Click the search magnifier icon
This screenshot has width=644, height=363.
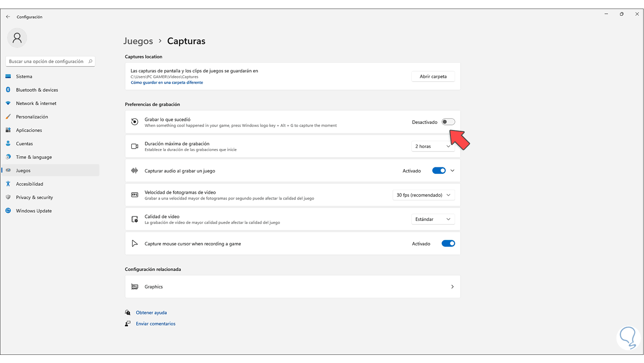pos(90,61)
